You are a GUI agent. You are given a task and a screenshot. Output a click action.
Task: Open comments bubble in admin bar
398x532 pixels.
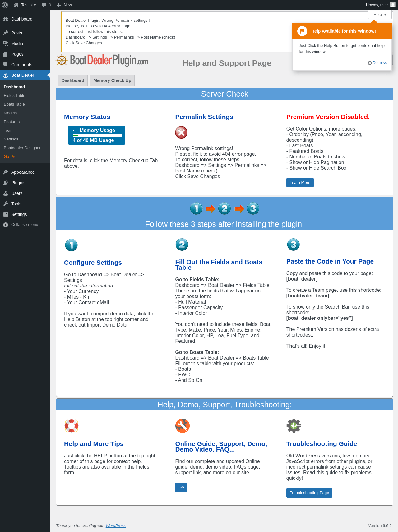44,5
